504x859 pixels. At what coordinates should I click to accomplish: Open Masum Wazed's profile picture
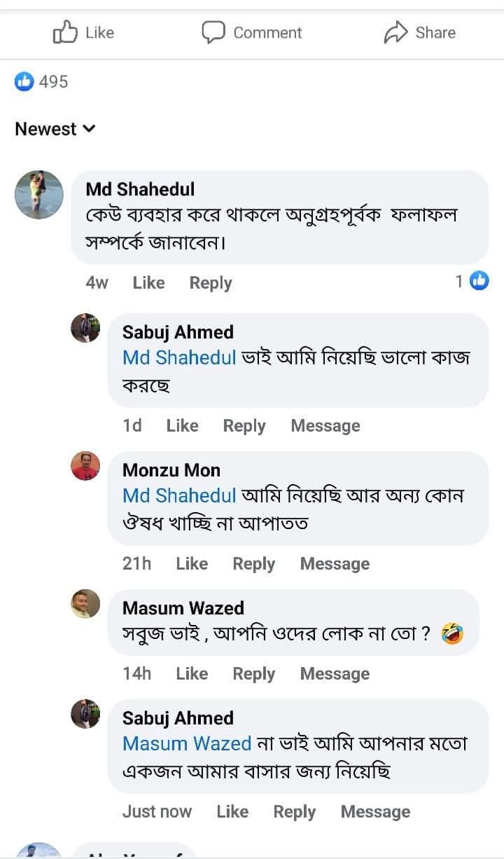tap(85, 603)
